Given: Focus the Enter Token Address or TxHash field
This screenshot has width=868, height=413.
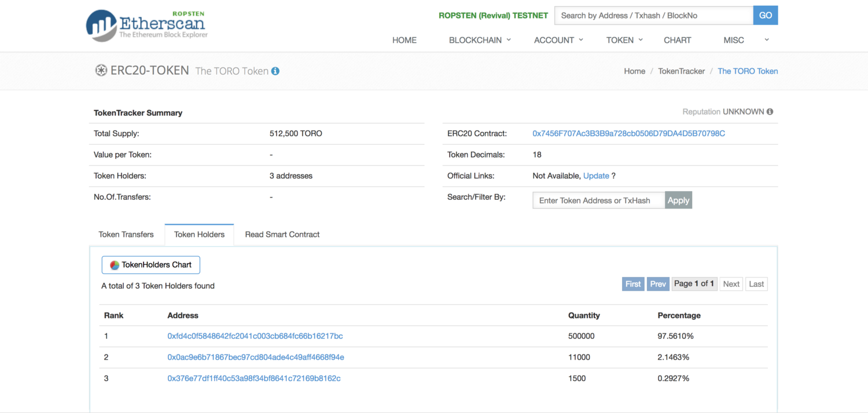Looking at the screenshot, I should 598,200.
